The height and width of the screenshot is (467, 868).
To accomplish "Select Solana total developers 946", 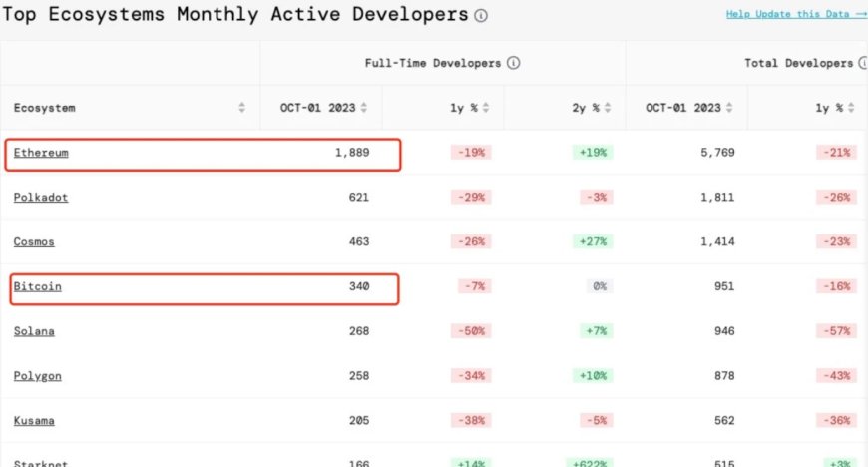I will pos(724,331).
